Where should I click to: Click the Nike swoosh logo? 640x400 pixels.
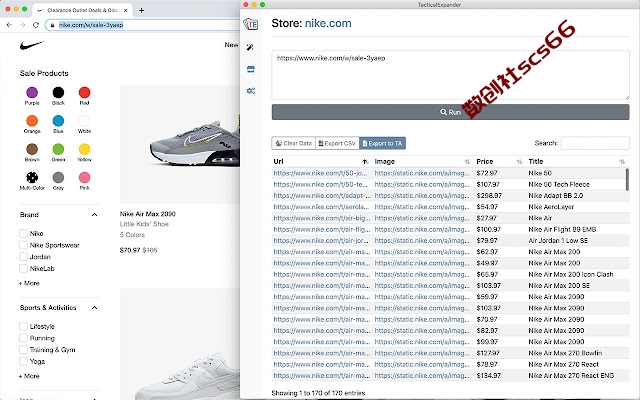pyautogui.click(x=32, y=45)
